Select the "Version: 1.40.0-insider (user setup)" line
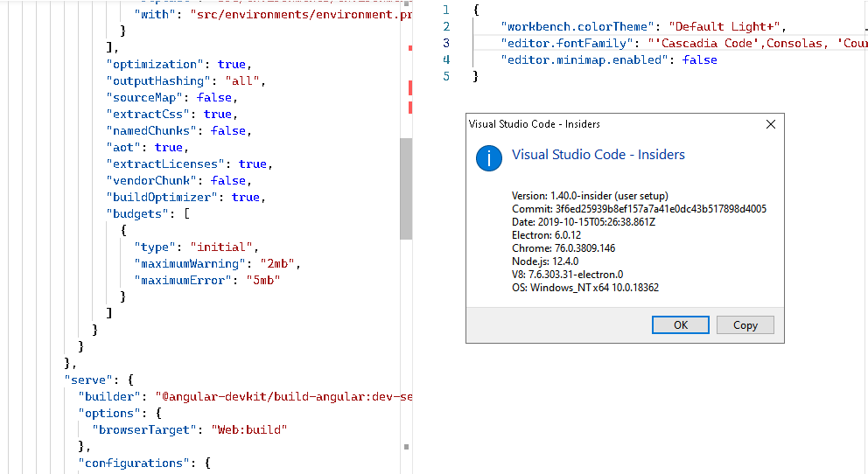This screenshot has height=474, width=868. (590, 196)
